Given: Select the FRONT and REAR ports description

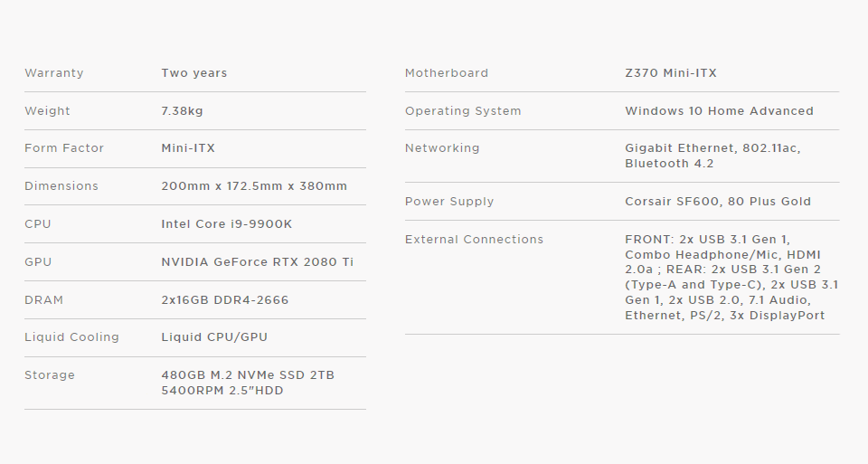Looking at the screenshot, I should [731, 278].
